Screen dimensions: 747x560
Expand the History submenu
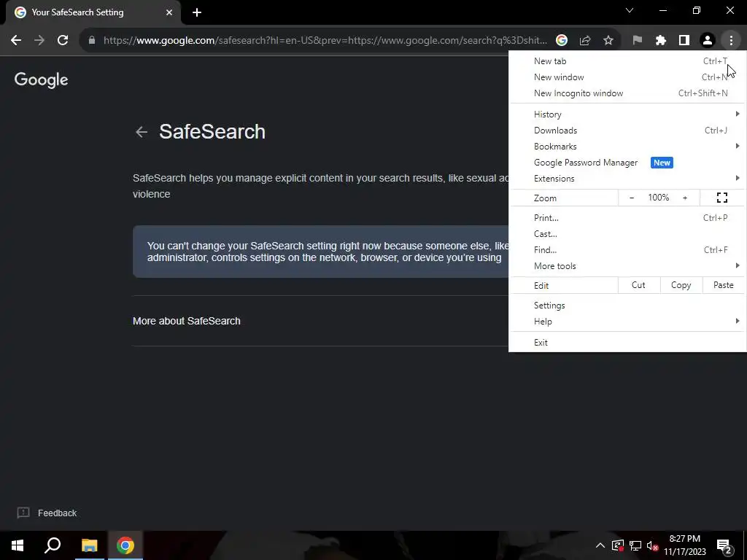[627, 114]
